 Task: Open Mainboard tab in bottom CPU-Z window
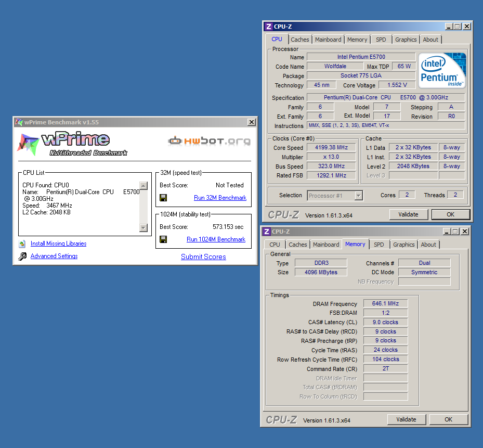(326, 245)
